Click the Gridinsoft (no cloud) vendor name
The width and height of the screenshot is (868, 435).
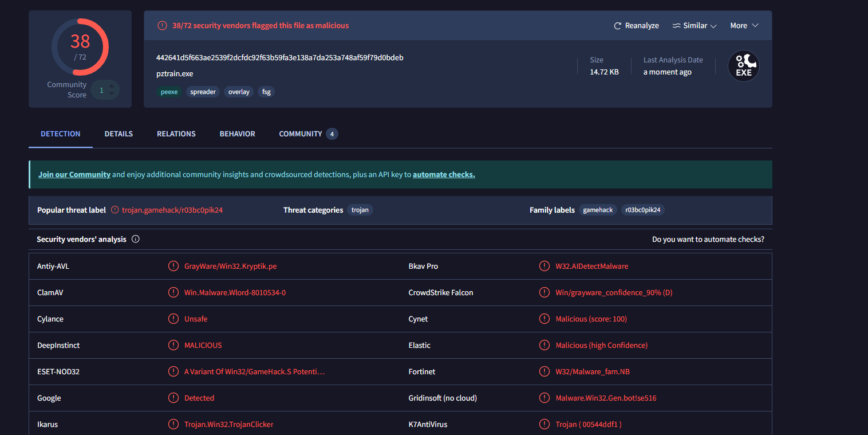443,398
